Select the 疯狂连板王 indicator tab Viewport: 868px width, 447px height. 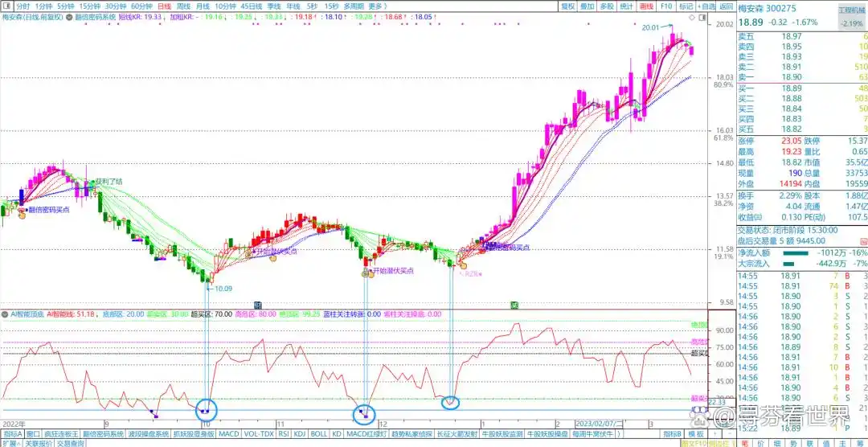coord(62,433)
